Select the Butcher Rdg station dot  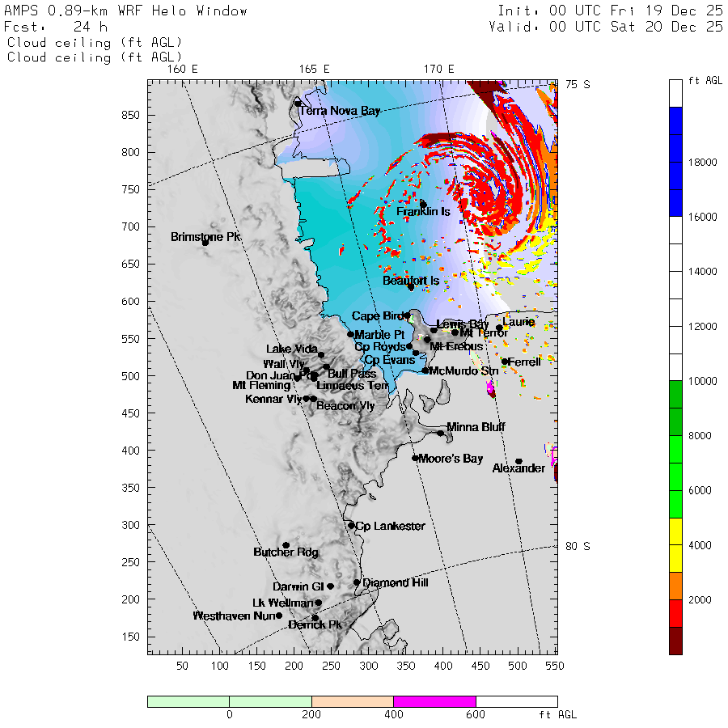286,545
